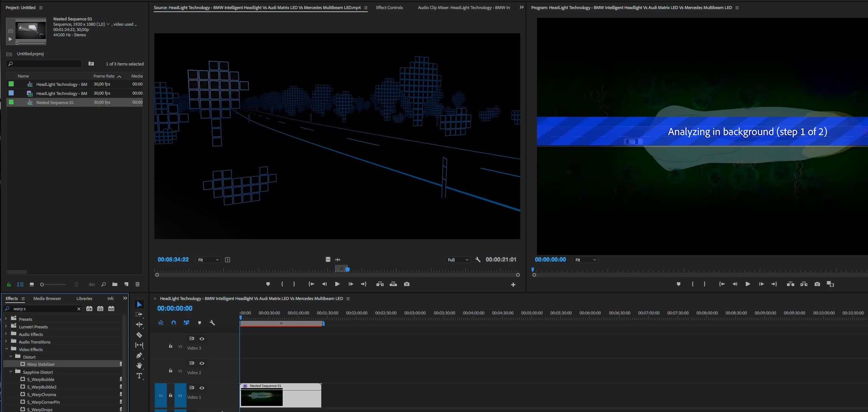868x412 pixels.
Task: Collapse the Sapphire Distort folder
Action: [x=11, y=372]
